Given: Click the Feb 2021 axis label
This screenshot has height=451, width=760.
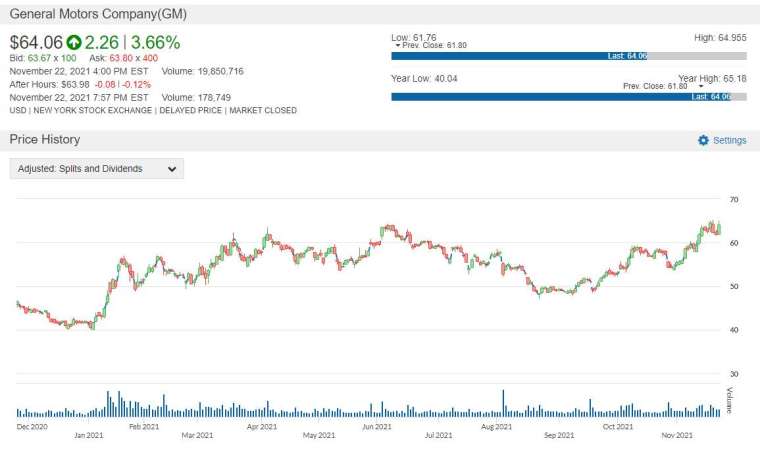Looking at the screenshot, I should pos(144,427).
